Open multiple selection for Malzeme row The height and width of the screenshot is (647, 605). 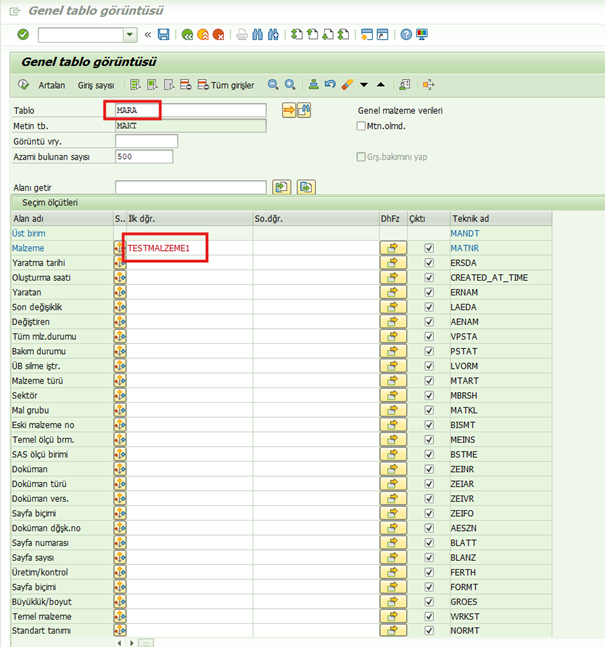pos(393,247)
